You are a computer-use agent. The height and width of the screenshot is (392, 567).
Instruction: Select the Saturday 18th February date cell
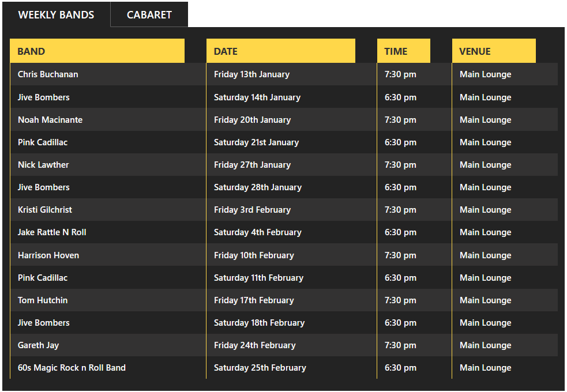pos(259,323)
